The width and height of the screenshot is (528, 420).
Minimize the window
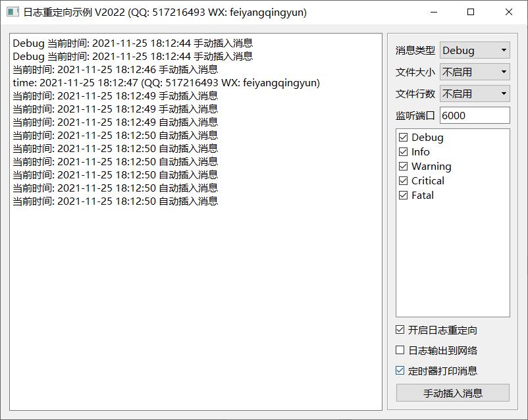point(433,13)
